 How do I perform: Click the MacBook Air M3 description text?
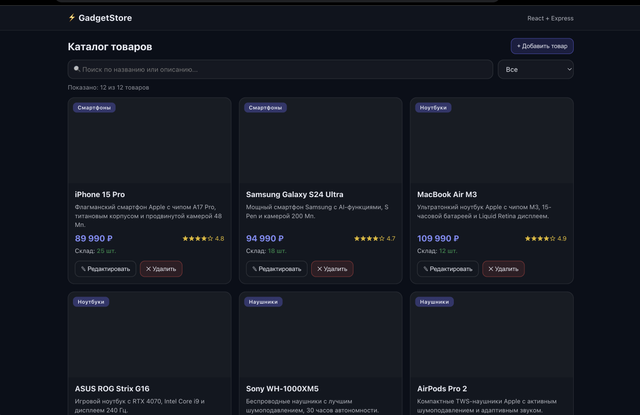pos(484,212)
